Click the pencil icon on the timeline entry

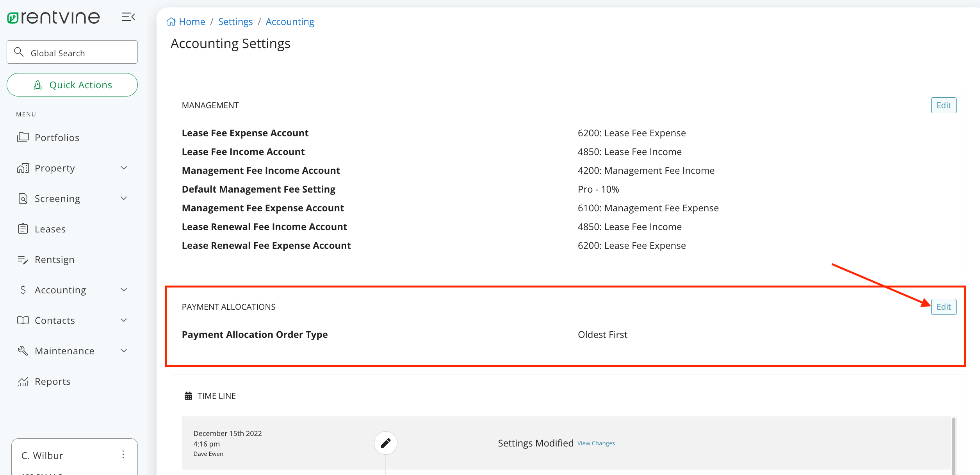click(385, 443)
